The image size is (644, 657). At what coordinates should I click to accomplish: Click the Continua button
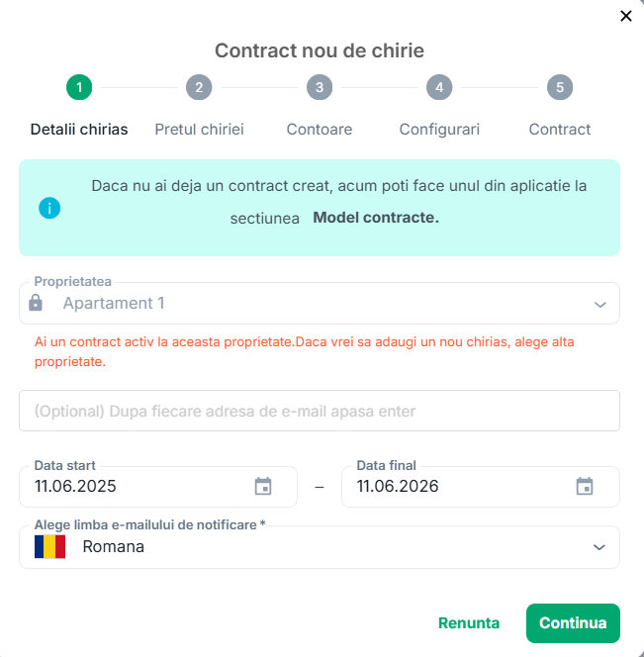click(x=573, y=623)
